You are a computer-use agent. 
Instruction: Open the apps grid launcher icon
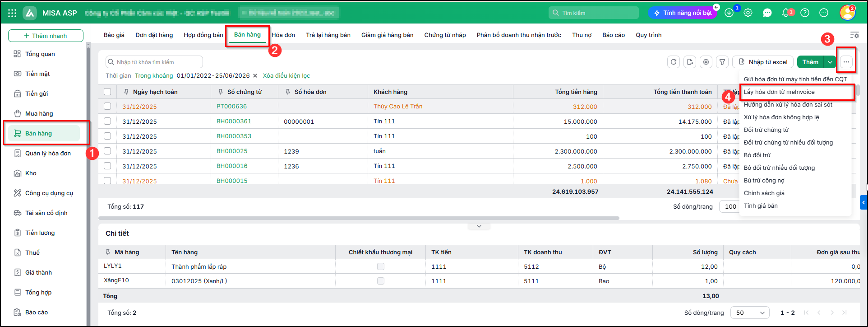pos(12,13)
